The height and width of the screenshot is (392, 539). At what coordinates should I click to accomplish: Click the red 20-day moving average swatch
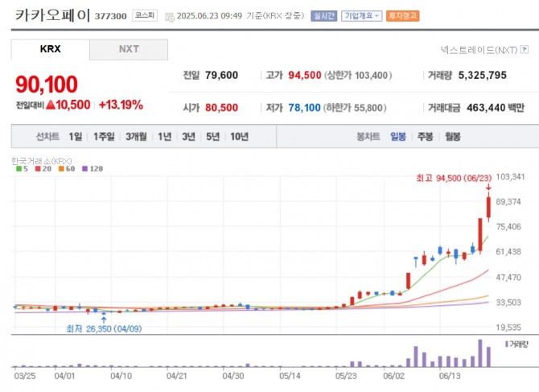pyautogui.click(x=38, y=169)
